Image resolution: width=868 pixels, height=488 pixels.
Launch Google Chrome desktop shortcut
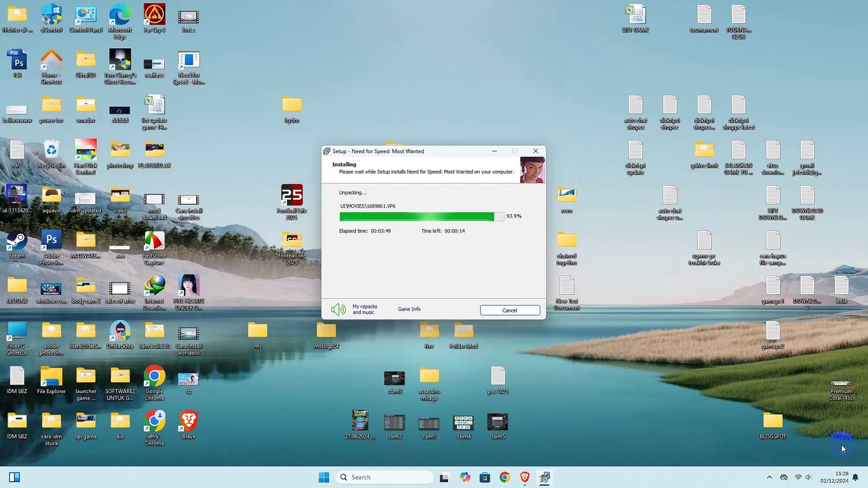(x=154, y=384)
